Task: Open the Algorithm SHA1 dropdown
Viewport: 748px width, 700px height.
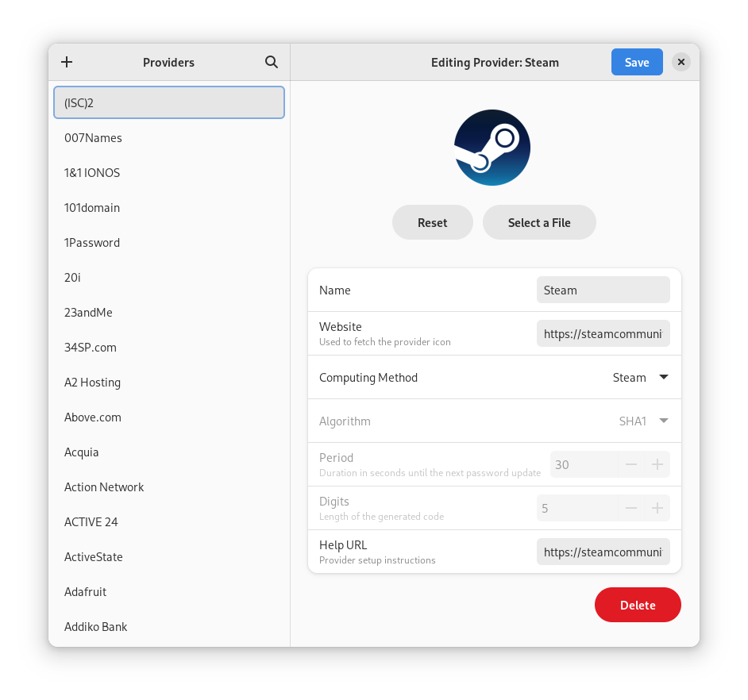Action: [643, 421]
